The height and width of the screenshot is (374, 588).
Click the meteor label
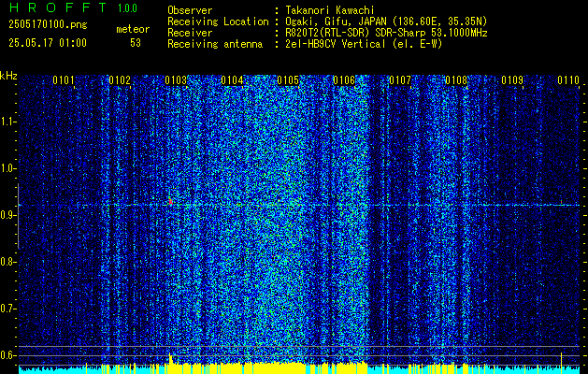pos(133,29)
